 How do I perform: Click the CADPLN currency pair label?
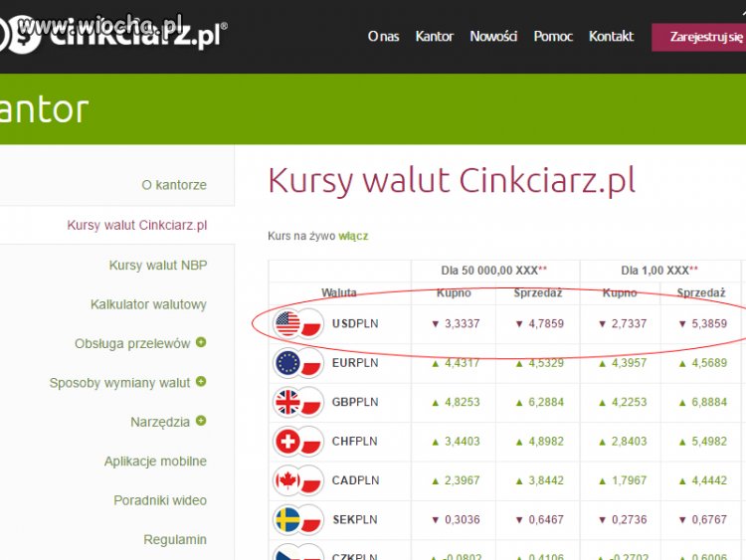click(x=355, y=480)
